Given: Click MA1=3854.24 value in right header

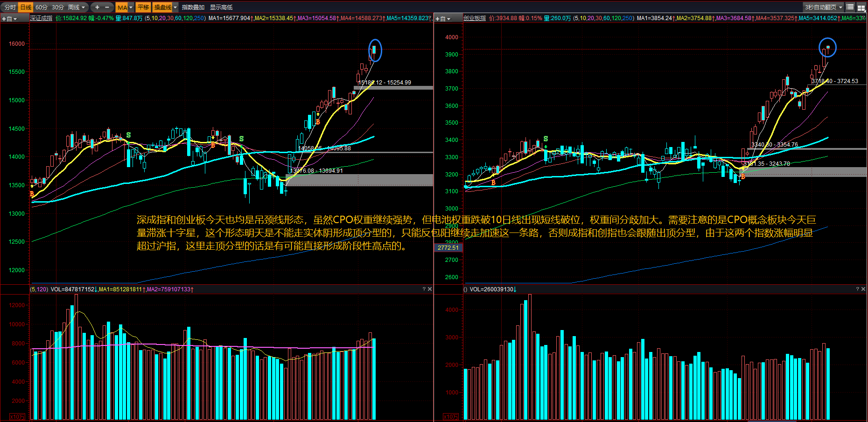Looking at the screenshot, I should click(x=656, y=18).
